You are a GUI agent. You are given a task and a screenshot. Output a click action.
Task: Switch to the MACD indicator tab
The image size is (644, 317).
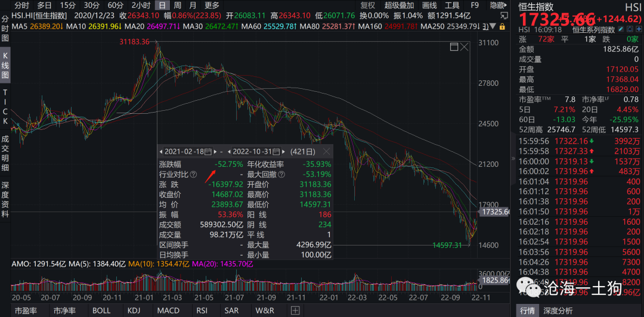[x=167, y=310]
